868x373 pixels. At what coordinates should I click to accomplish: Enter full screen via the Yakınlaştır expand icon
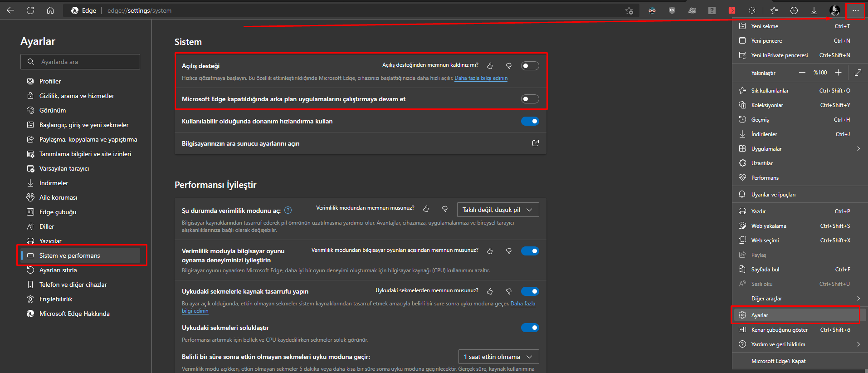click(x=858, y=73)
